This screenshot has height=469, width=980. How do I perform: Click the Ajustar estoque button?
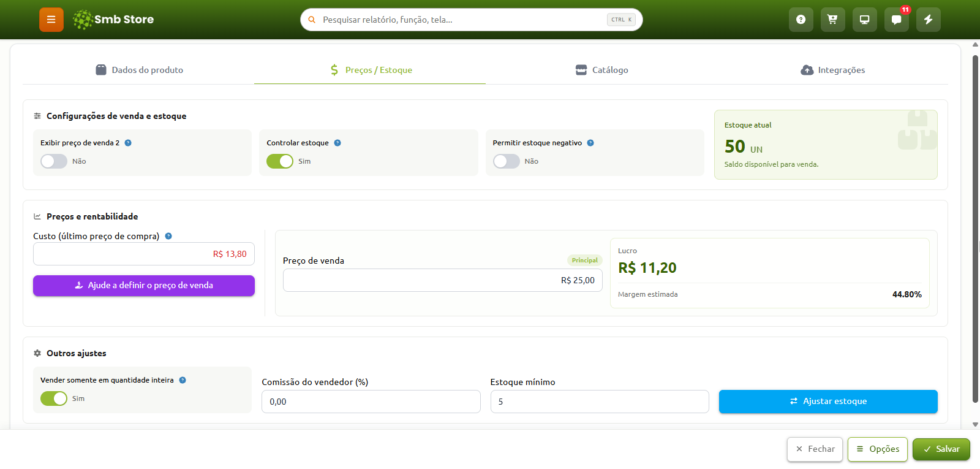coord(828,402)
